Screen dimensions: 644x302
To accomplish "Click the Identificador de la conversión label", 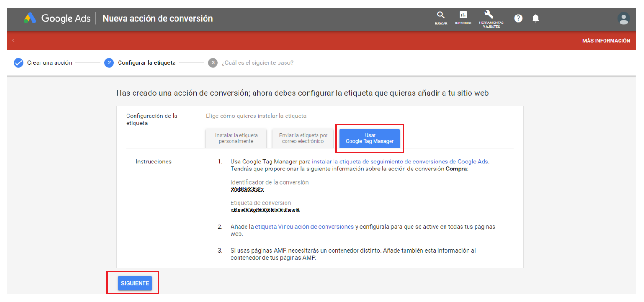I will [x=270, y=182].
